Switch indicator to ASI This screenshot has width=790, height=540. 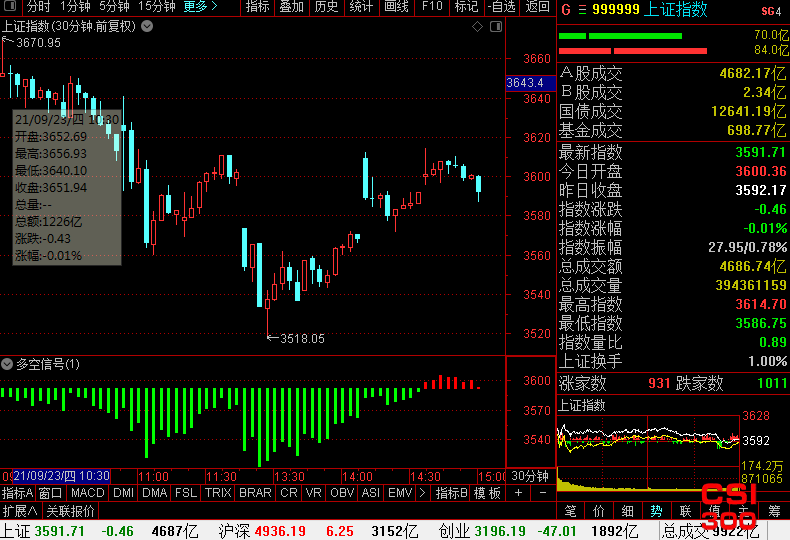(x=371, y=493)
